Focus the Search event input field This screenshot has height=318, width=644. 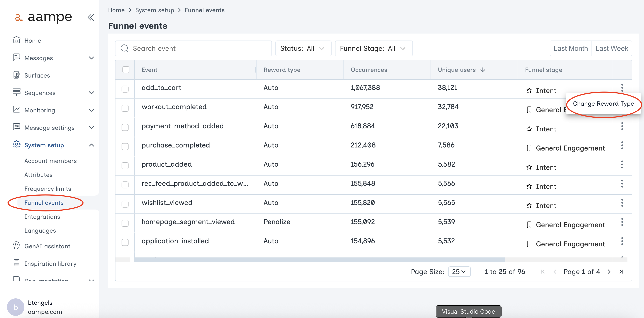tap(193, 48)
